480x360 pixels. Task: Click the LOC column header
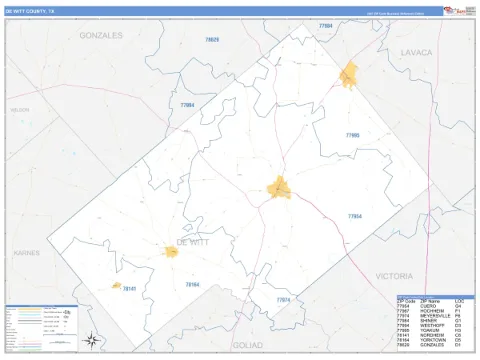[x=459, y=301]
